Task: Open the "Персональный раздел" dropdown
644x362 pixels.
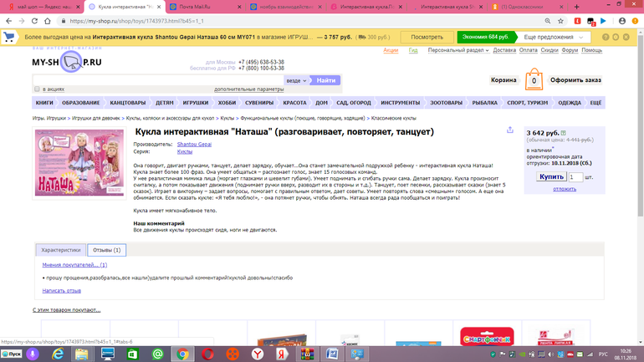Action: click(457, 50)
